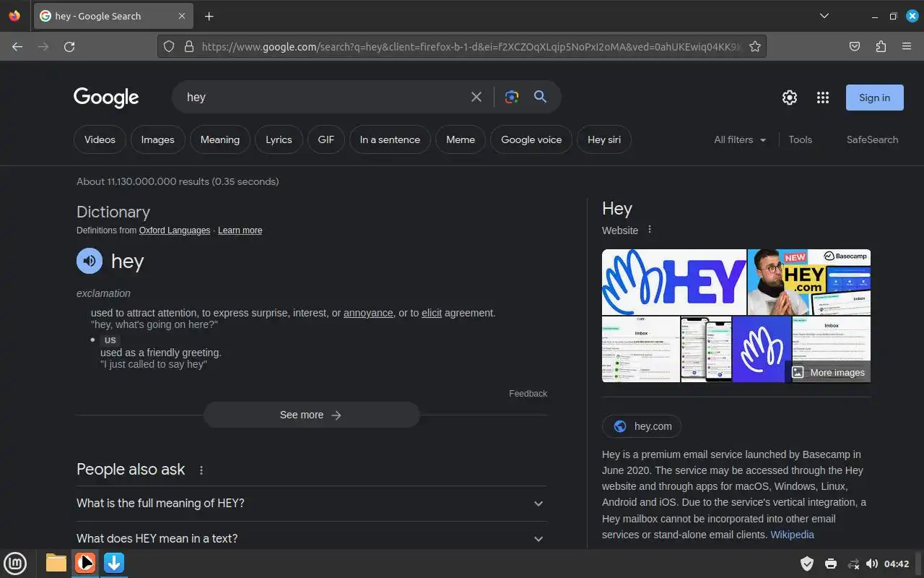Viewport: 924px width, 578px height.
Task: Open the security shield tray icon
Action: pos(807,564)
